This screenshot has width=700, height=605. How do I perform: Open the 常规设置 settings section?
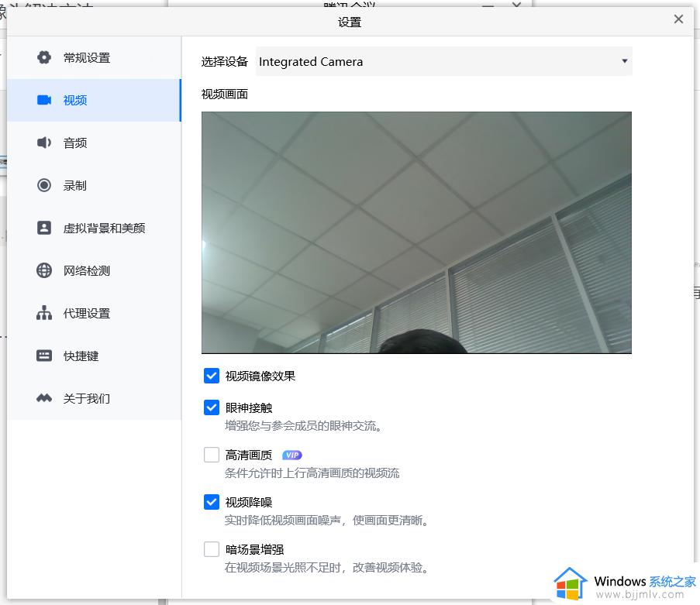pyautogui.click(x=95, y=57)
